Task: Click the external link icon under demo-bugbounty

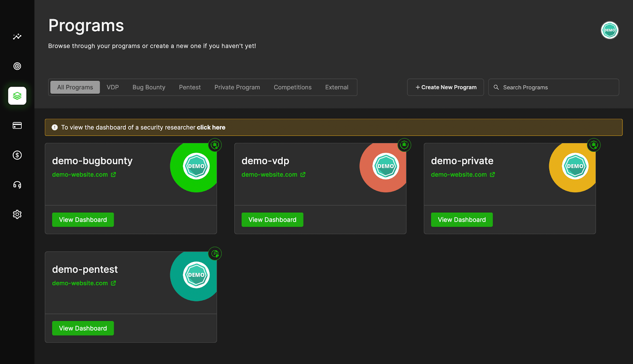Action: [x=114, y=174]
